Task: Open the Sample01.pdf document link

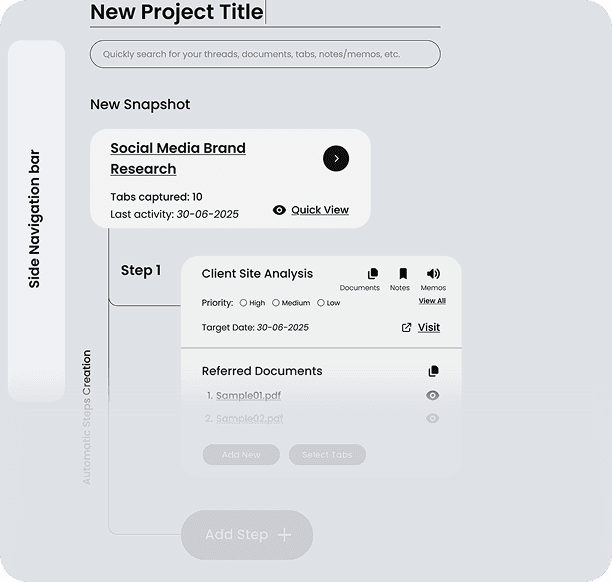Action: click(x=248, y=396)
